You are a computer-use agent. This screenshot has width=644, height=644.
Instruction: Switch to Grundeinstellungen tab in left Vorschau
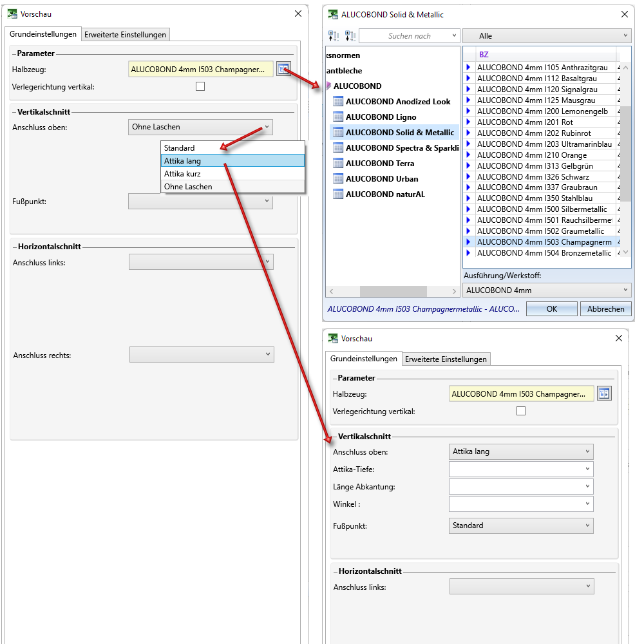[x=43, y=34]
